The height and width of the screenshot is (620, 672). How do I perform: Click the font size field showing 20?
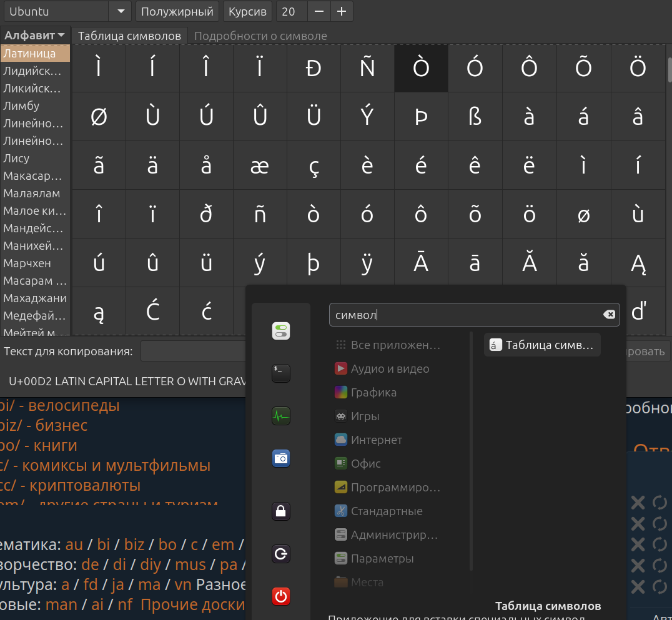point(292,11)
